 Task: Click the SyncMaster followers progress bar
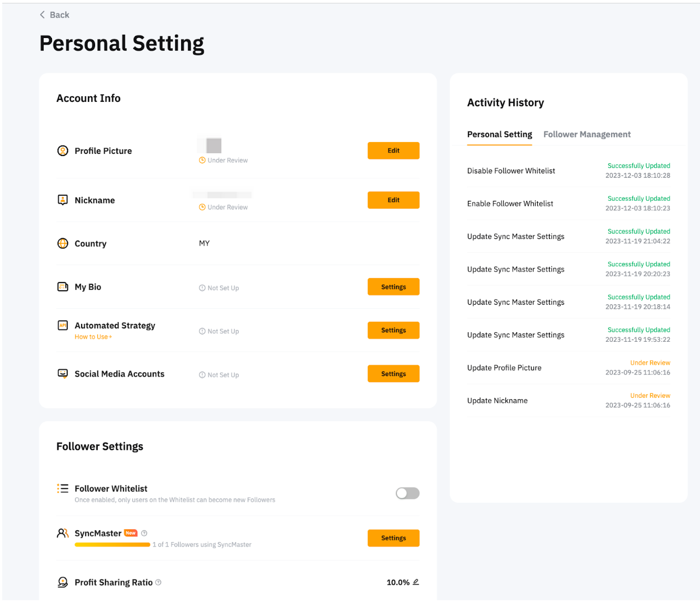(112, 544)
